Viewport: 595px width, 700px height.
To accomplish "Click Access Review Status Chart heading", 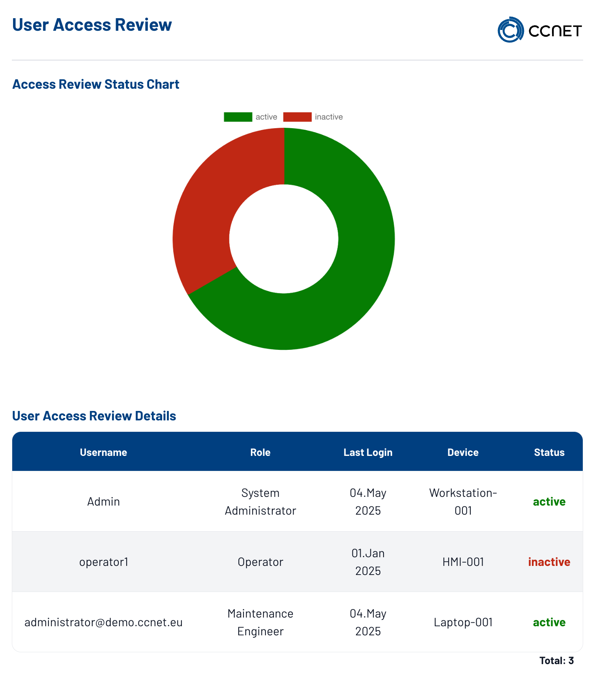I will pyautogui.click(x=96, y=84).
